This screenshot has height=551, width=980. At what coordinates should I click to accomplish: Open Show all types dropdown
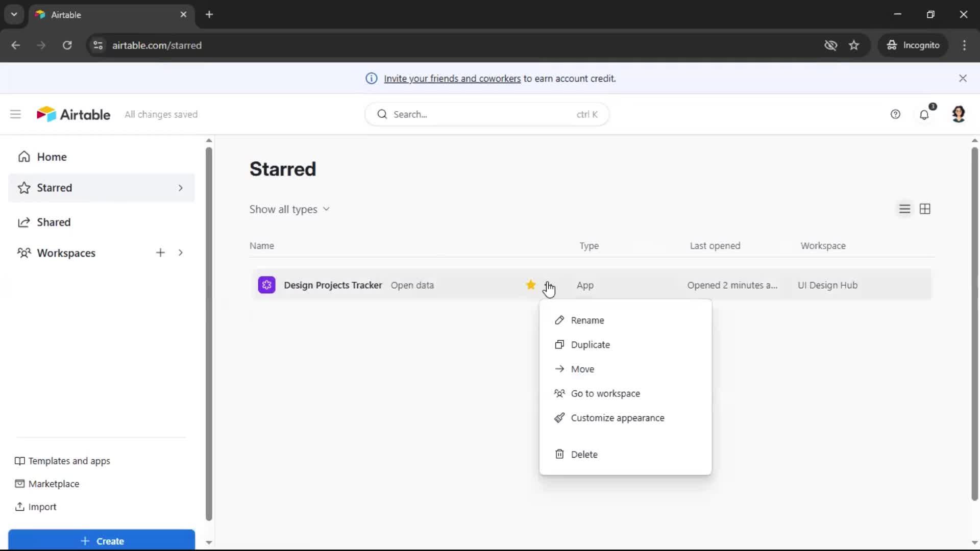[289, 209]
